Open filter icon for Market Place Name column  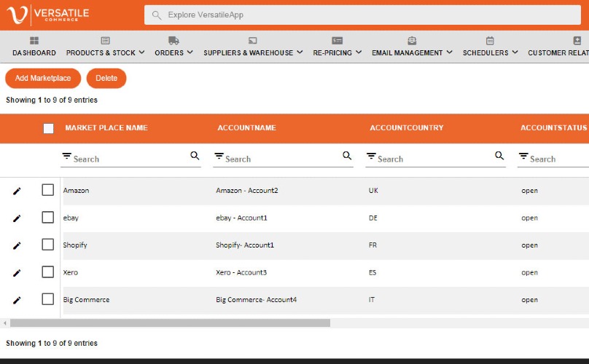coord(67,156)
